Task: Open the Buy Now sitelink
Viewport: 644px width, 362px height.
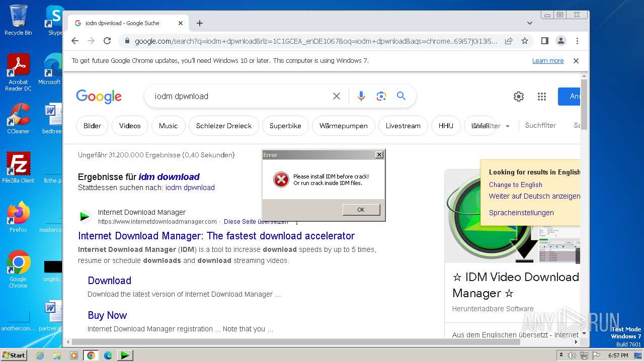Action: pyautogui.click(x=107, y=315)
